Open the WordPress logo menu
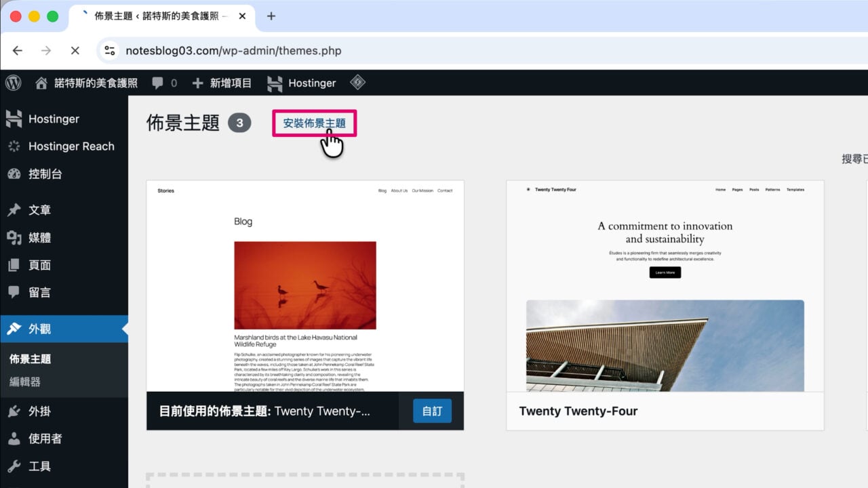This screenshot has height=488, width=868. click(14, 83)
